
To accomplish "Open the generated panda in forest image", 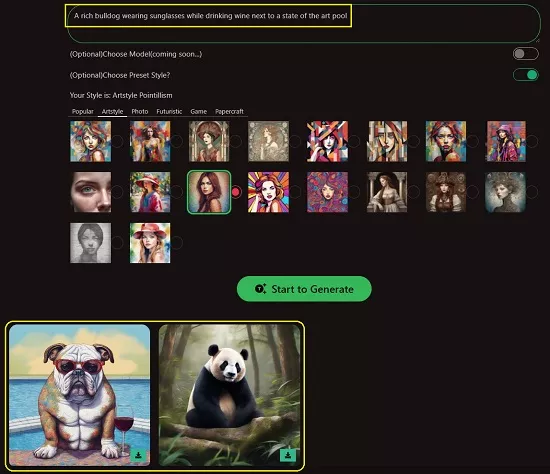I will point(230,395).
